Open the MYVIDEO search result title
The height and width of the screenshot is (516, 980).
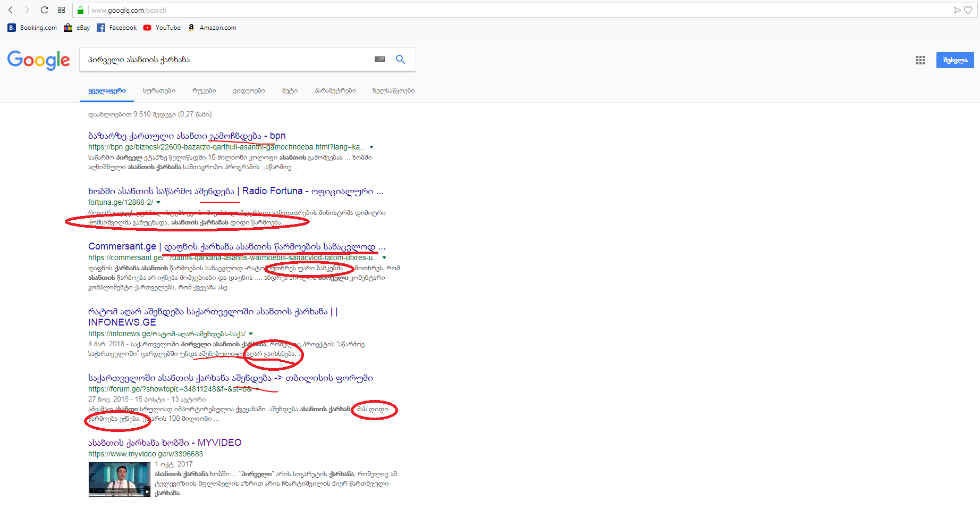tap(165, 443)
